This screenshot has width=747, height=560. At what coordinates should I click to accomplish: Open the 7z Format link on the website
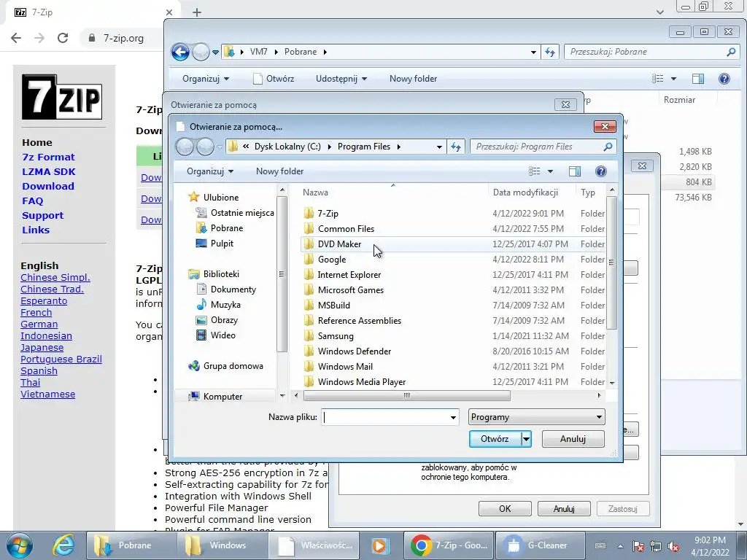pos(48,157)
